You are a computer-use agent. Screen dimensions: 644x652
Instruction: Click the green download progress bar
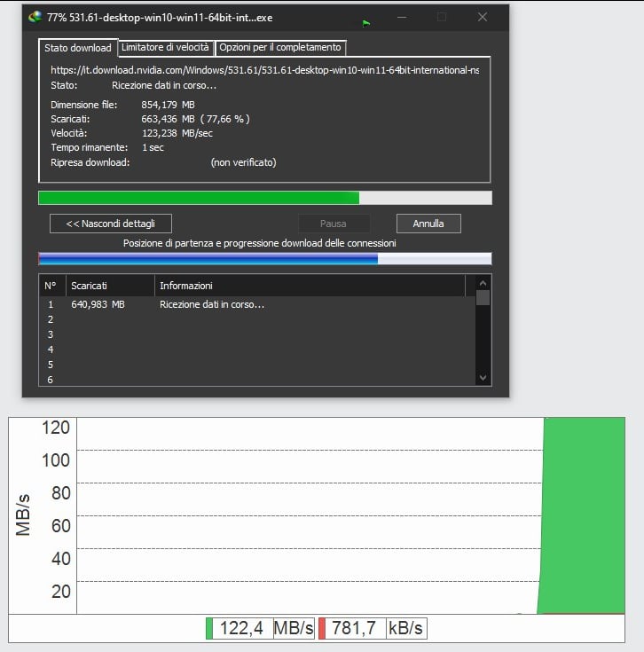point(265,198)
